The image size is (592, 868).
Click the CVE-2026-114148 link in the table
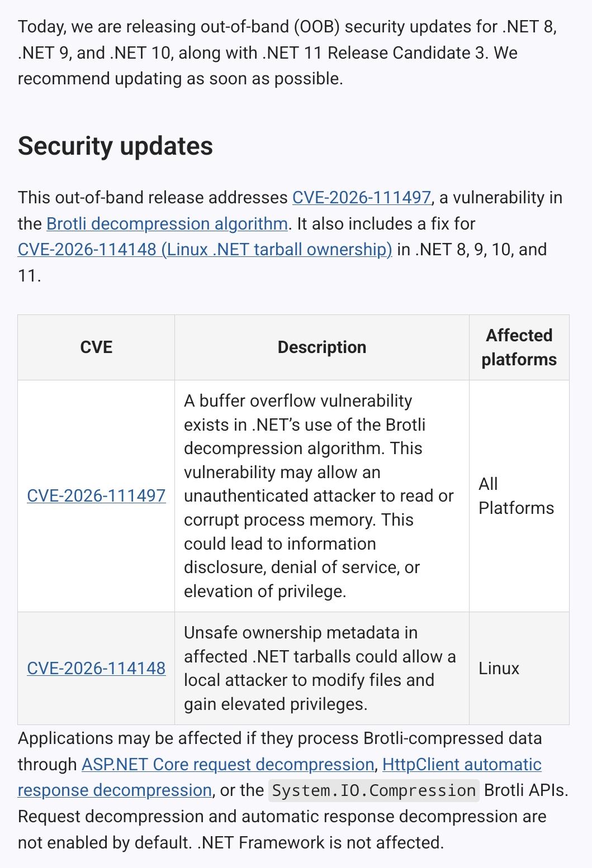96,668
